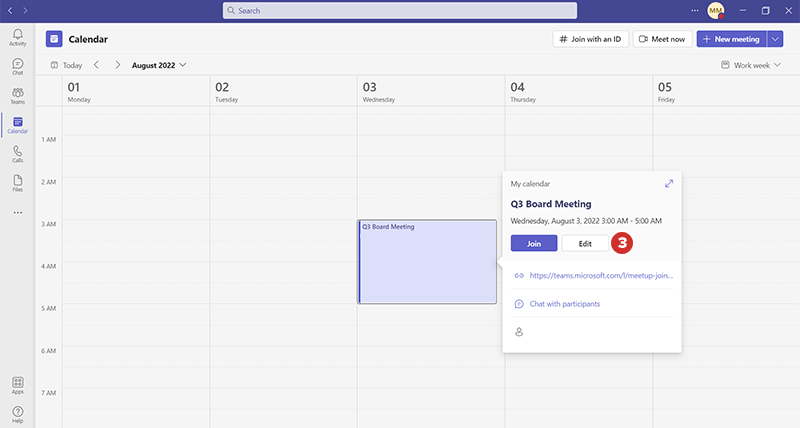Screen dimensions: 800x428
Task: Go to the previous week
Action: pos(96,65)
